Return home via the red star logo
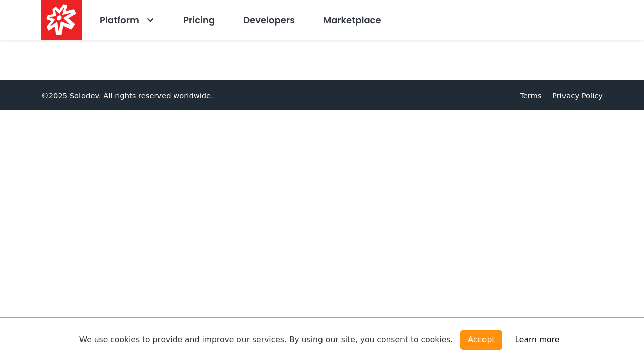This screenshot has width=644, height=362. click(x=61, y=20)
